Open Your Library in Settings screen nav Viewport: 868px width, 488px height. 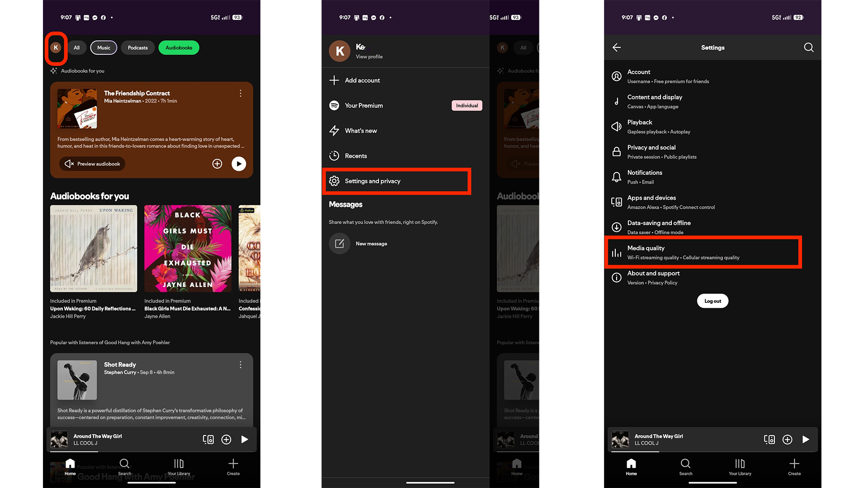coord(740,467)
